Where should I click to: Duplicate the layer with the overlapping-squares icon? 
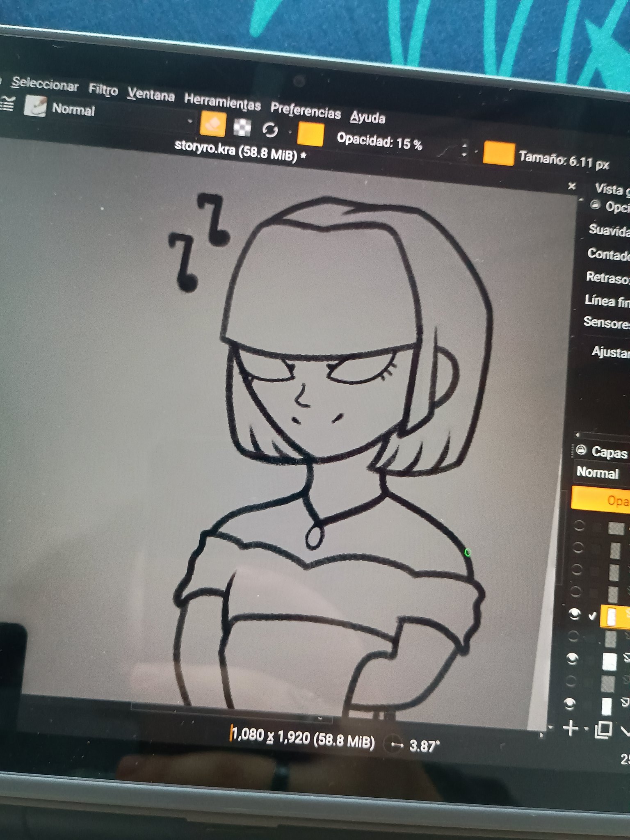coord(603,729)
